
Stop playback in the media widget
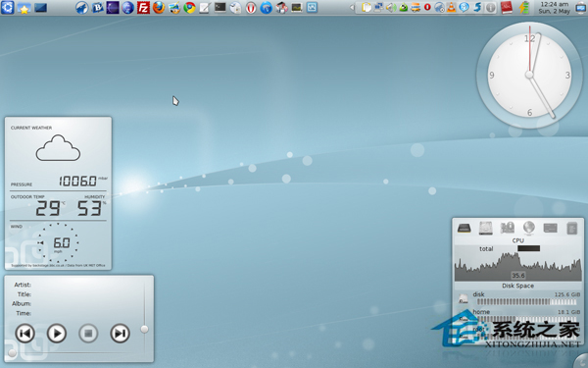coord(88,333)
